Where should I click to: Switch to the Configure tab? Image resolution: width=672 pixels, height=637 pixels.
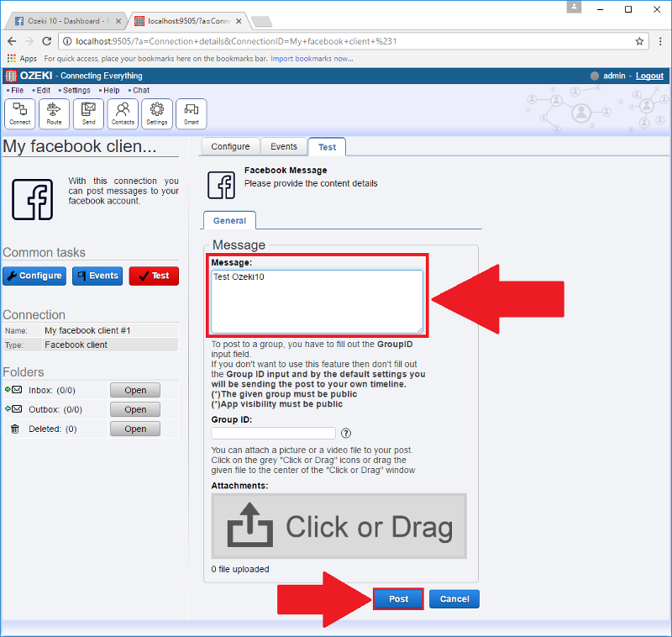(x=230, y=146)
